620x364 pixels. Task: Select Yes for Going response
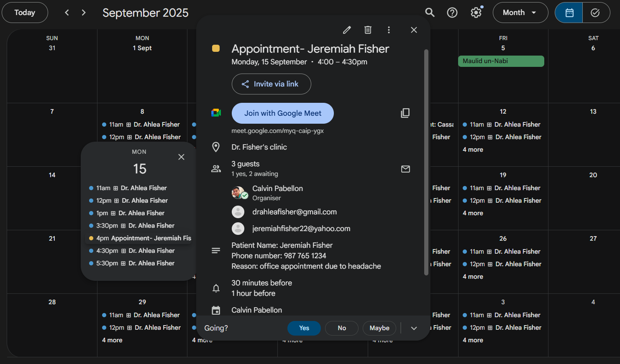(x=304, y=328)
